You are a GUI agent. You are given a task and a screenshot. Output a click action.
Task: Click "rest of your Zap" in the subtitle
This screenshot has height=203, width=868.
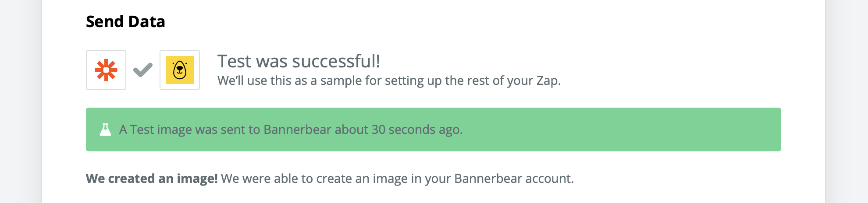point(516,81)
